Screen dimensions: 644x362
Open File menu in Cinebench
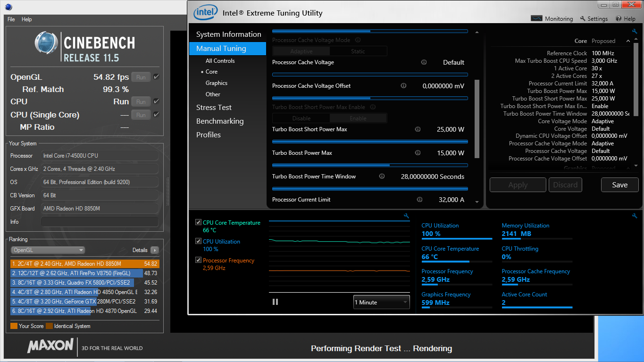pyautogui.click(x=11, y=19)
